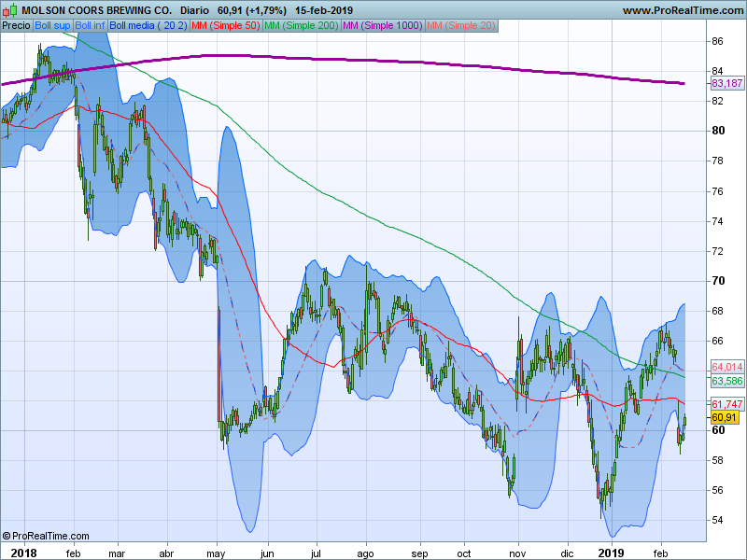
Task: Click the pink 64,014 value label
Action: point(726,367)
